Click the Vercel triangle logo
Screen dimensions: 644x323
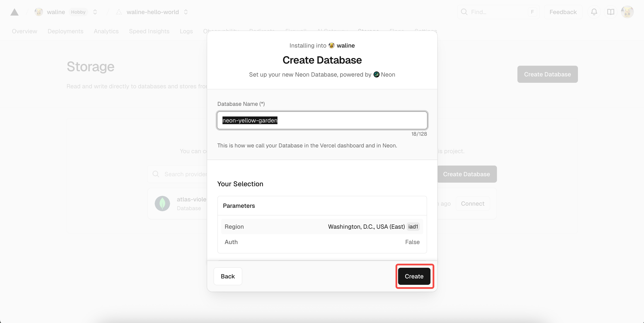point(14,12)
